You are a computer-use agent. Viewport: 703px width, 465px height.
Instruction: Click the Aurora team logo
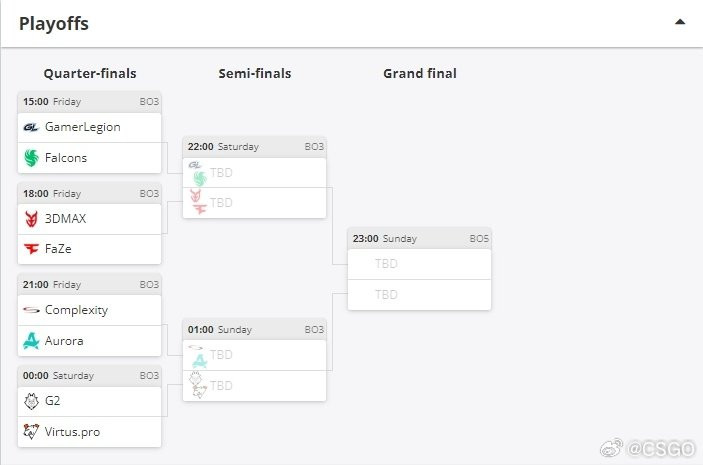coord(30,341)
